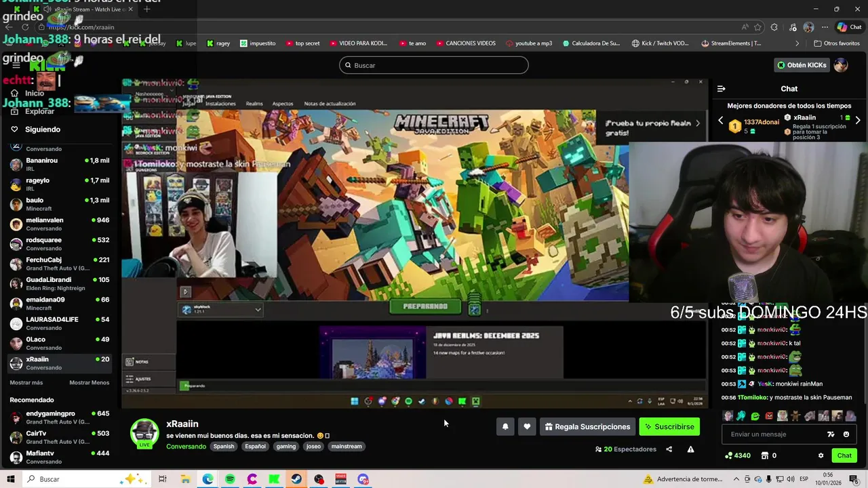
Task: Click the Spanish tag
Action: click(x=224, y=447)
